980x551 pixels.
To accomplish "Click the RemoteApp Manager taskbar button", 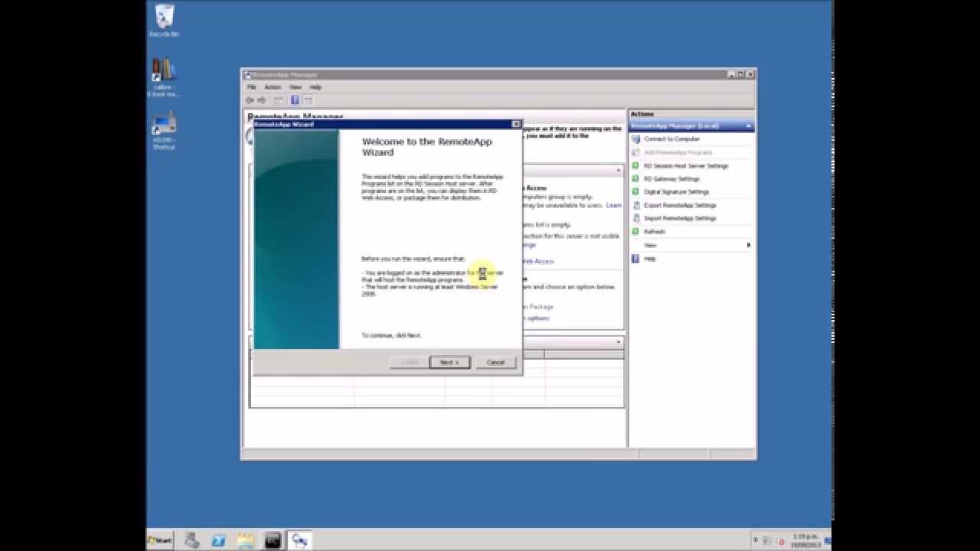I will click(299, 540).
